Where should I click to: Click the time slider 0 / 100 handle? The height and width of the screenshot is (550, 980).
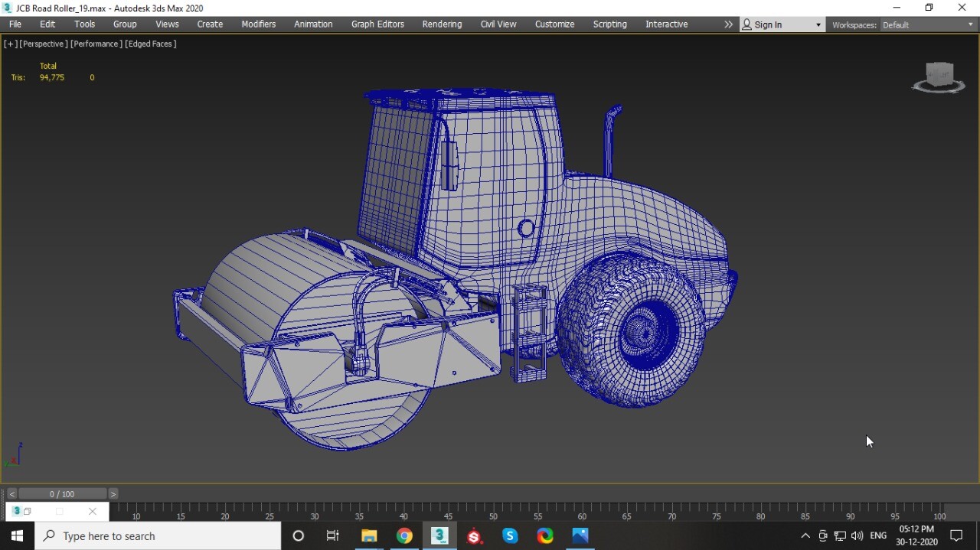tap(62, 494)
